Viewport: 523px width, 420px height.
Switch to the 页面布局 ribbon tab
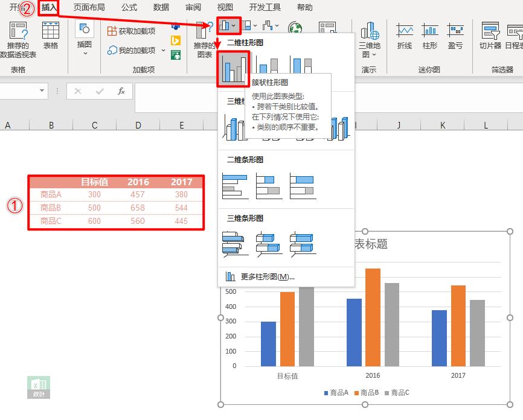tap(88, 7)
